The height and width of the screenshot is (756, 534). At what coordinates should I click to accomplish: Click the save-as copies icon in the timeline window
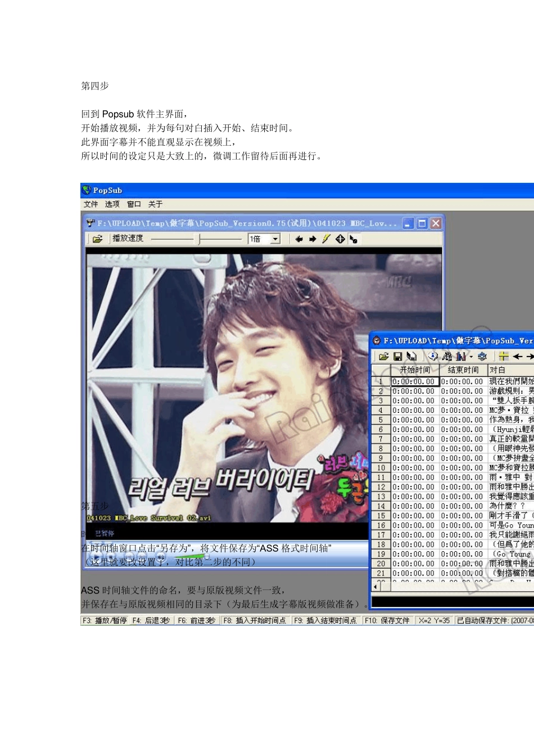pos(411,356)
